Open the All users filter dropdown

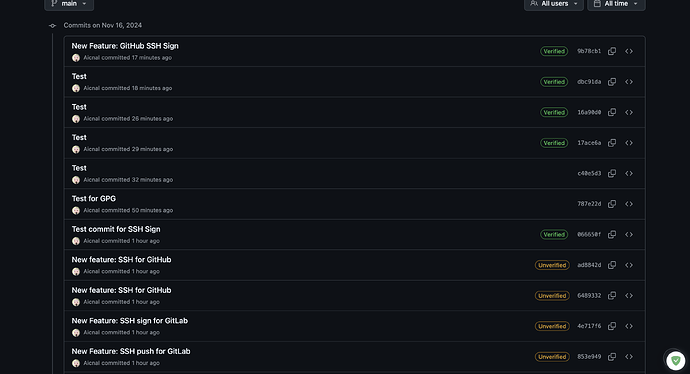click(554, 4)
